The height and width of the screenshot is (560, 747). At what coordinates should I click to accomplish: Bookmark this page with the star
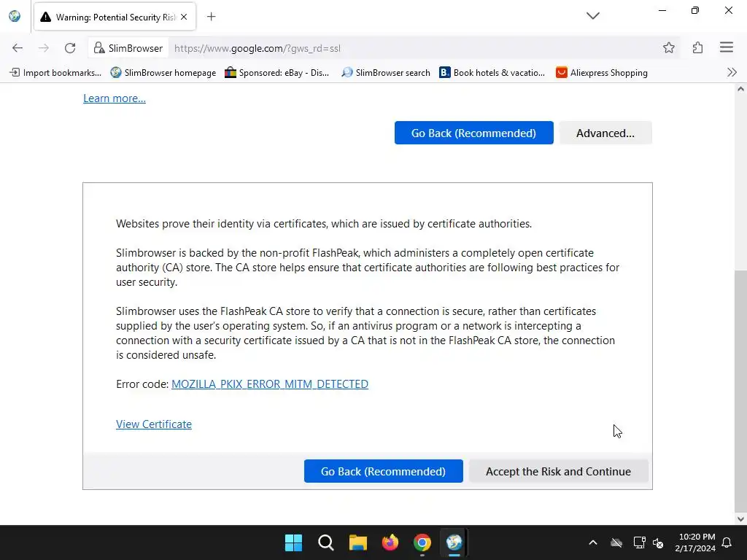tap(669, 47)
